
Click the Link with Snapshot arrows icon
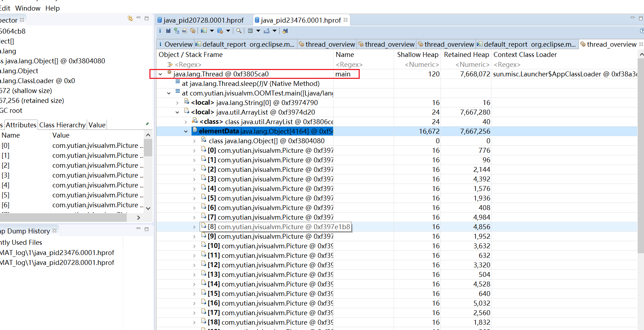130,18
